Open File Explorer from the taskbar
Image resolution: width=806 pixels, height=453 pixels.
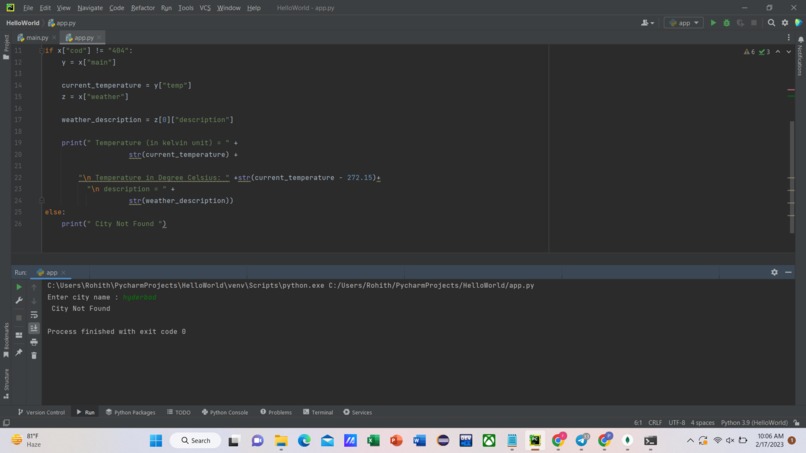(281, 441)
